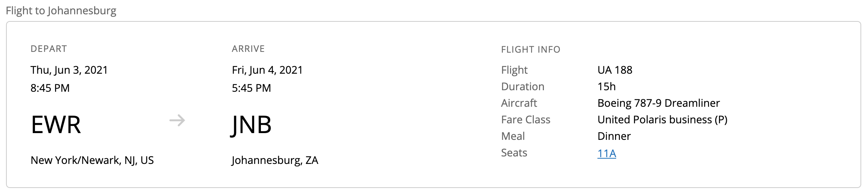Select the DEPART section label
Viewport: 868px width, 194px height.
coord(49,49)
